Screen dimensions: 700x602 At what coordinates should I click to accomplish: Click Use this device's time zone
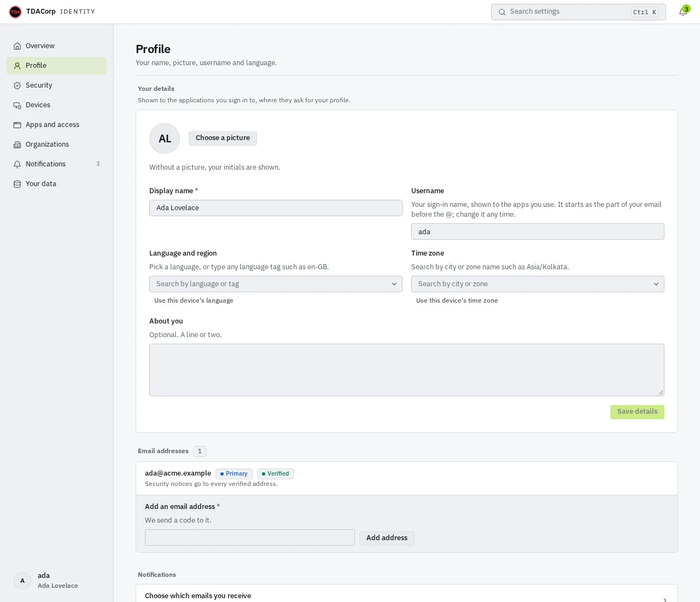pyautogui.click(x=457, y=300)
